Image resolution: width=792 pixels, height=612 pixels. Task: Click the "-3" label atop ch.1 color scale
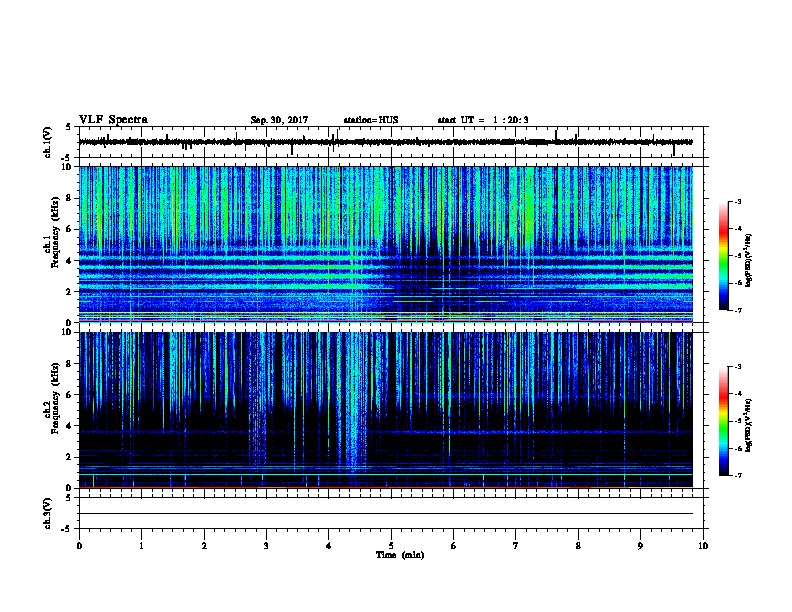pyautogui.click(x=737, y=201)
